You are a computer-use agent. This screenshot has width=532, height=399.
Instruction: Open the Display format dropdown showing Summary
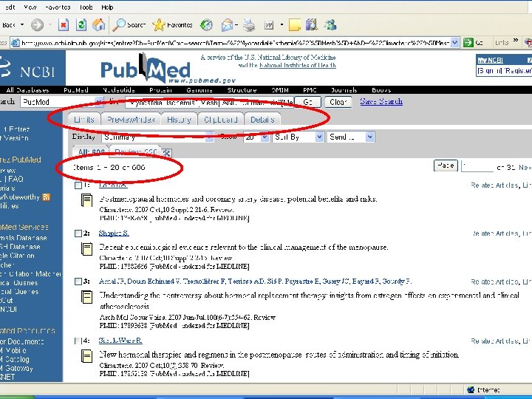pos(158,137)
